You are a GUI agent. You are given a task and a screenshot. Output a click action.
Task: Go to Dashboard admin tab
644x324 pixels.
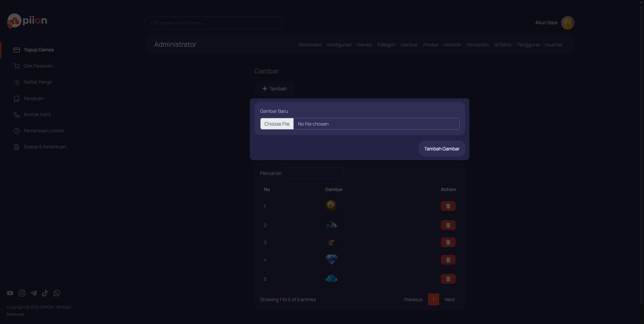click(310, 45)
